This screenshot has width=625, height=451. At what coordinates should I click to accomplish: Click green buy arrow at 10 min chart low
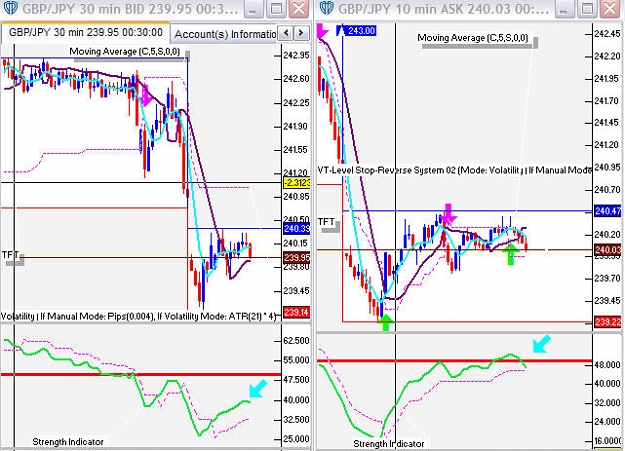(385, 323)
